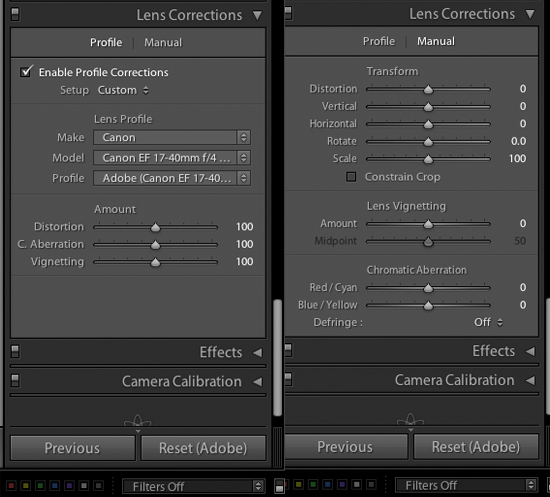Open the lens Make dropdown showing Canon

pyautogui.click(x=172, y=137)
